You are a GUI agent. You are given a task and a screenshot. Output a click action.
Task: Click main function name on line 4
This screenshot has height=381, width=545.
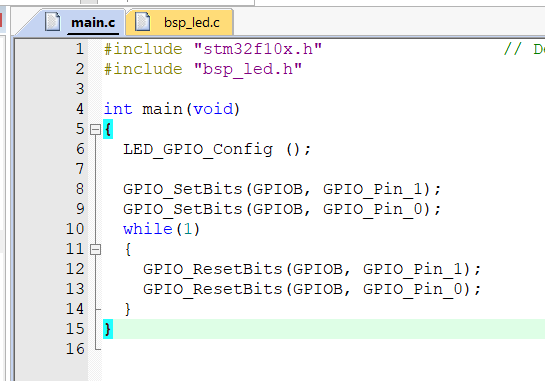pyautogui.click(x=162, y=109)
